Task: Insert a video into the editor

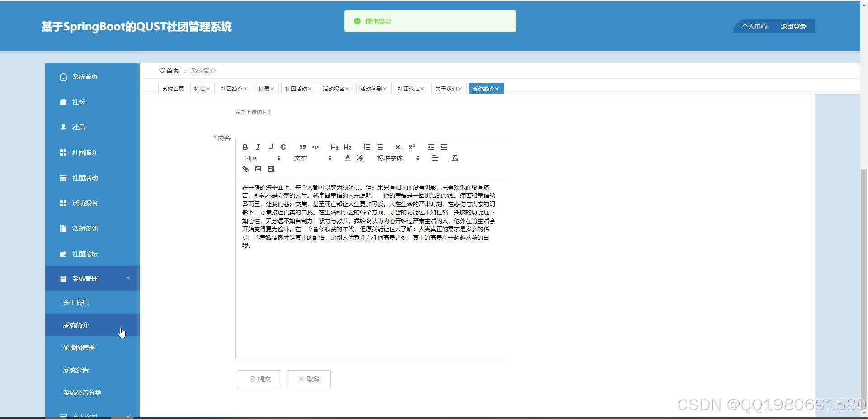Action: pos(271,169)
